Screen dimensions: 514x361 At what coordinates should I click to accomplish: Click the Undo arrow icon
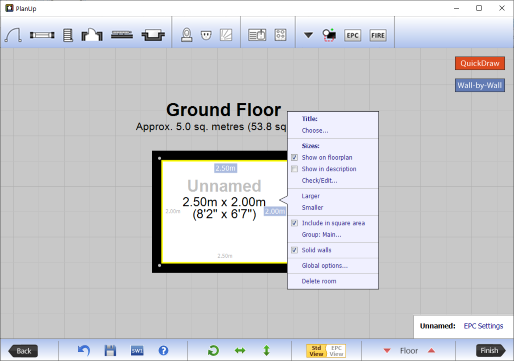pos(84,351)
